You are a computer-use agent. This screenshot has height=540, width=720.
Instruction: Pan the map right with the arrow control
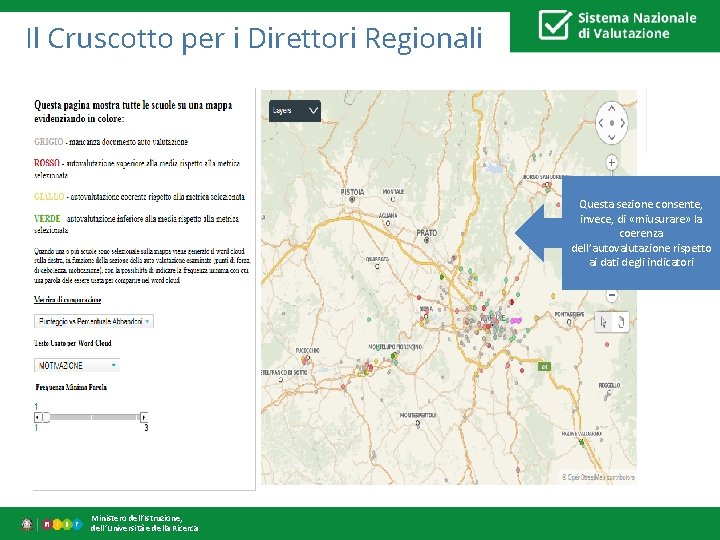623,123
